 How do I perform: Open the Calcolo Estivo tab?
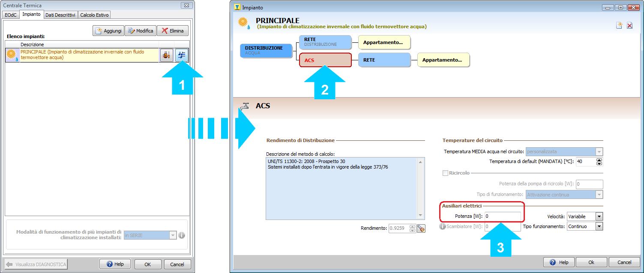[95, 15]
